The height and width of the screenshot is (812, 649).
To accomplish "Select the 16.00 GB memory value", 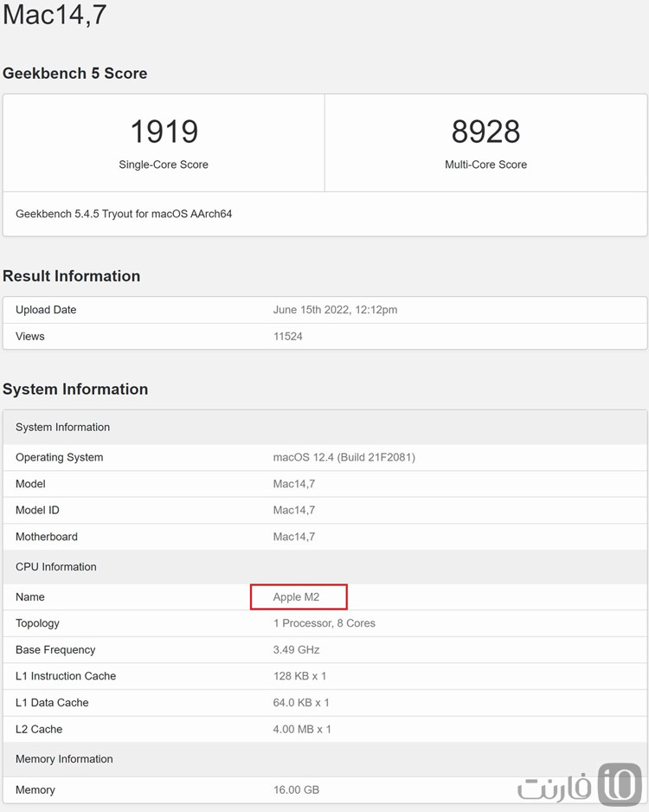I will [x=296, y=790].
